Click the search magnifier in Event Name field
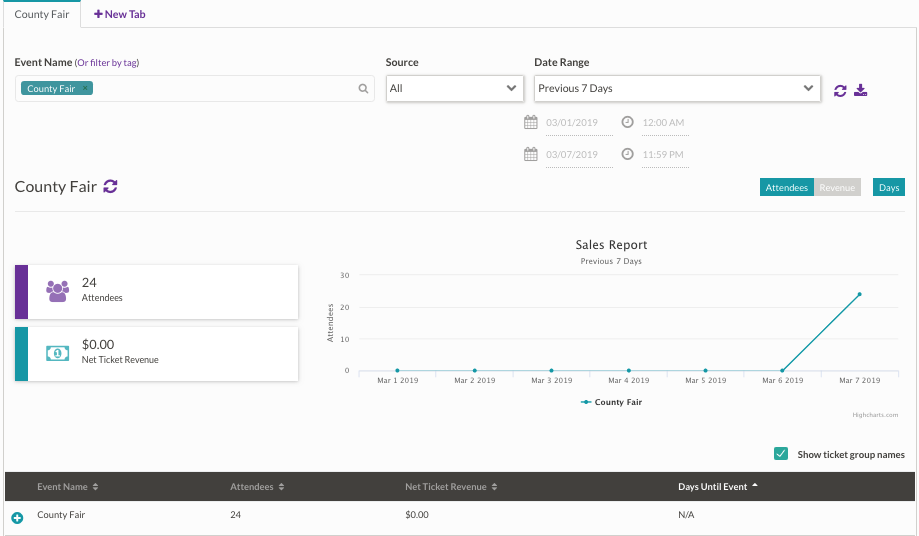The height and width of the screenshot is (536, 919). (x=364, y=89)
